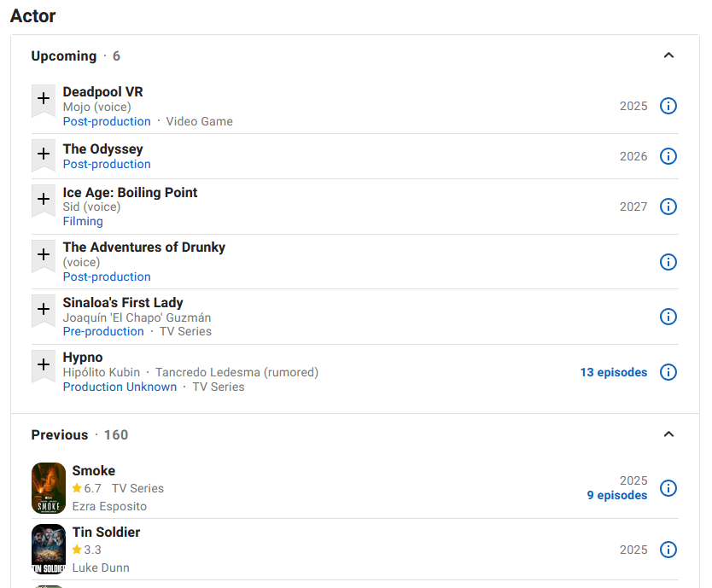Click the Mojo (voice) role text
Viewport: 712px width, 588px height.
tap(96, 107)
